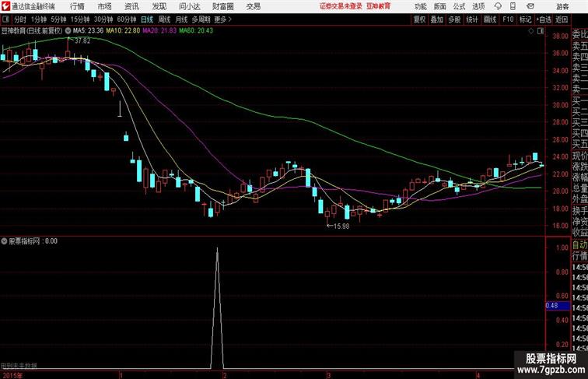
Task: Open the 功能 menu
Action: [420, 6]
